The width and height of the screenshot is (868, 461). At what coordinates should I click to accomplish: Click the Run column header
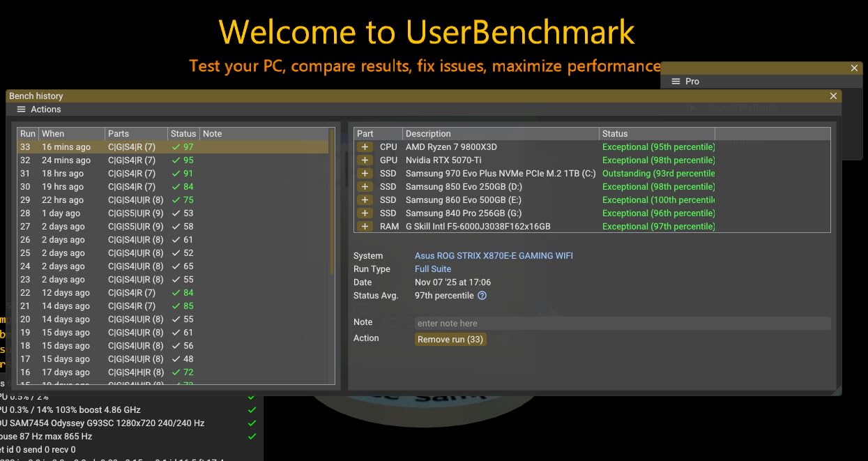click(x=28, y=134)
